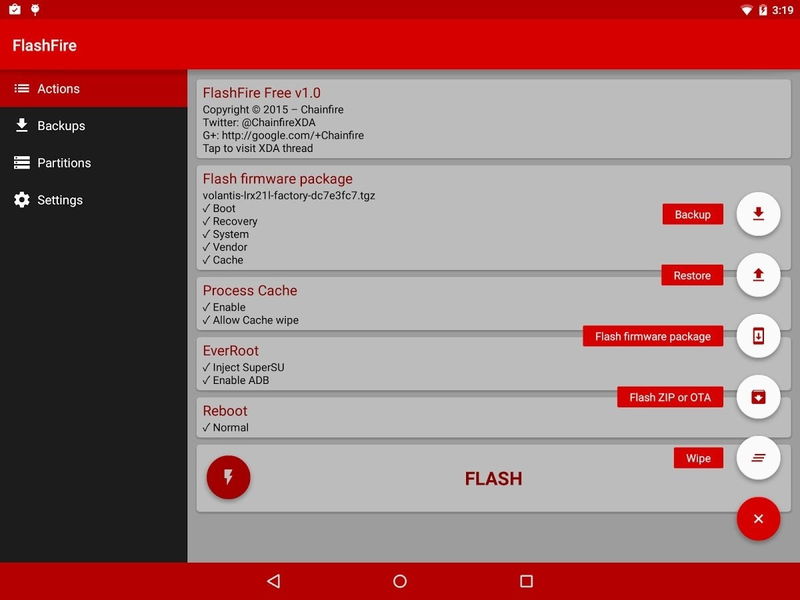Tap the Restore upload floating icon
Viewport: 800px width, 600px height.
point(758,275)
